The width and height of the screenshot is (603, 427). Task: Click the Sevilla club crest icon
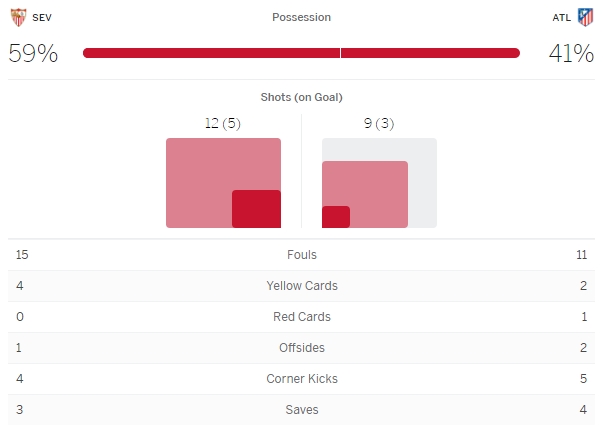(x=18, y=17)
